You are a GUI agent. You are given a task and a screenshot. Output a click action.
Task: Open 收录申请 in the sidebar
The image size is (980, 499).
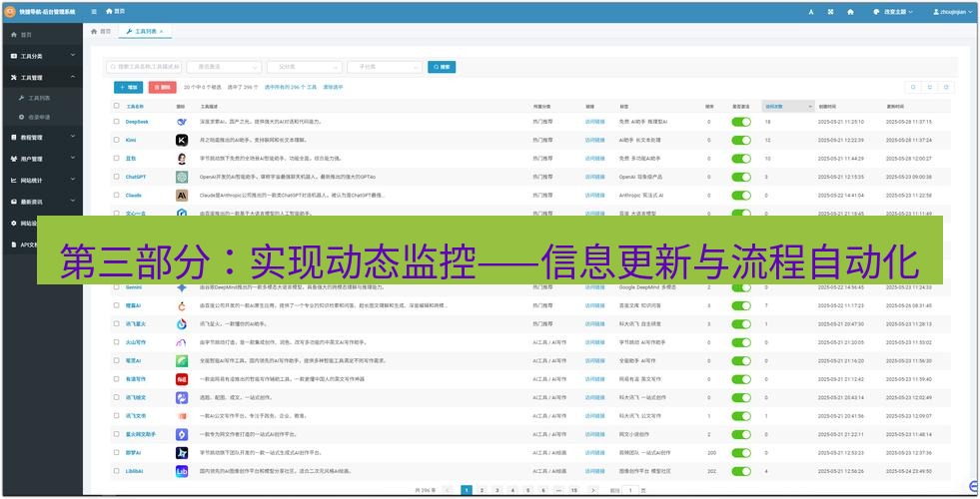click(x=42, y=117)
